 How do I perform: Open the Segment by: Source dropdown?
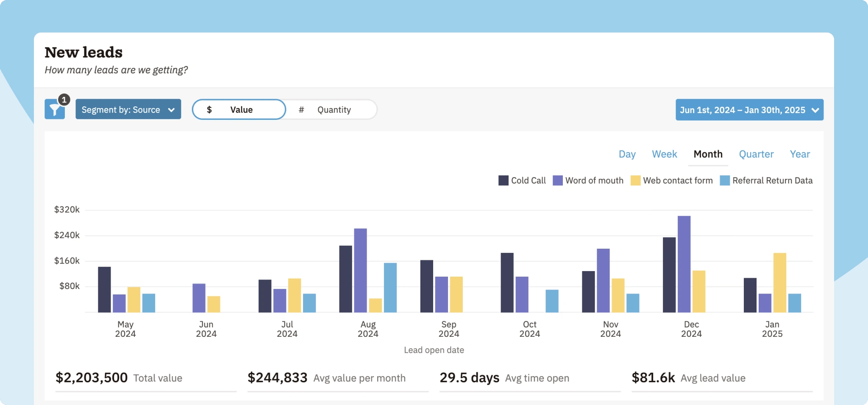128,109
